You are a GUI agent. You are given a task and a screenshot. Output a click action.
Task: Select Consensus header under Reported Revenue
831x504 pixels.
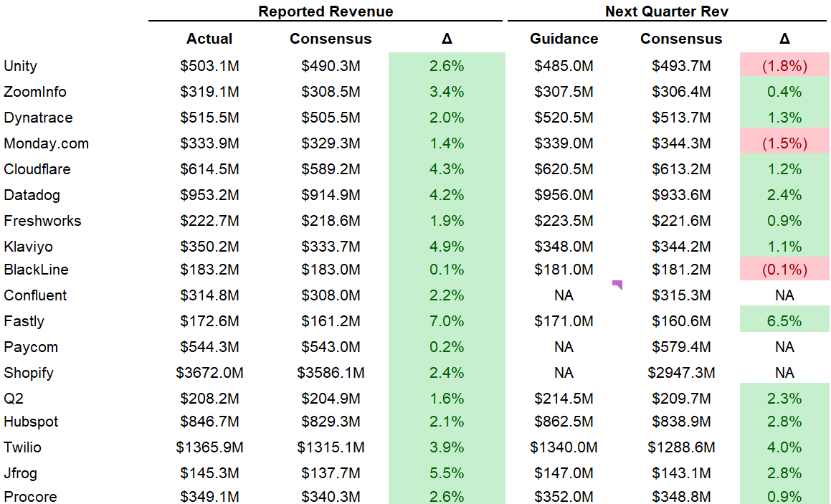(x=331, y=39)
